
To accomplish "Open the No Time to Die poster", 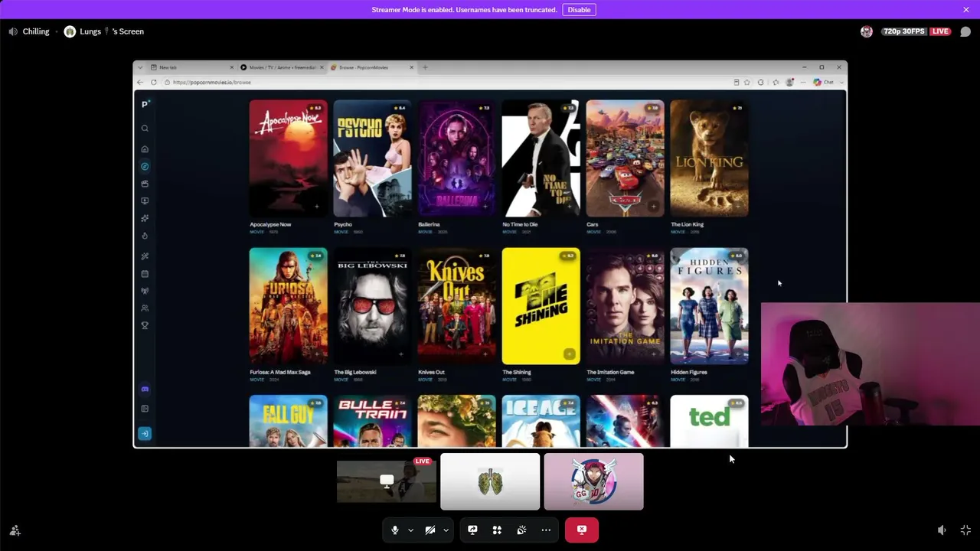I will (541, 158).
